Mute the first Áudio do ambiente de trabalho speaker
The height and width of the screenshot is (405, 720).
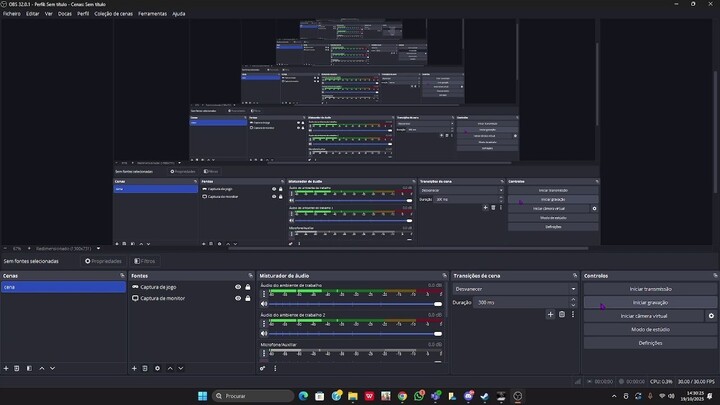264,303
